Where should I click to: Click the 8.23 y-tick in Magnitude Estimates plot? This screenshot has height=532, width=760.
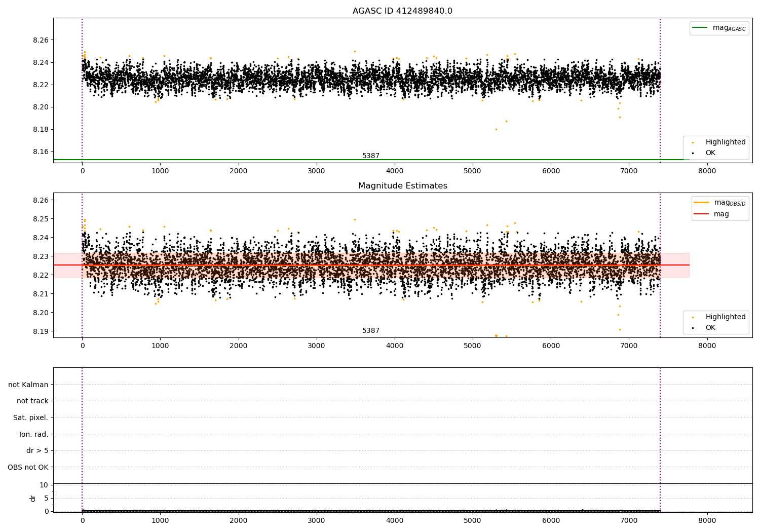point(40,256)
